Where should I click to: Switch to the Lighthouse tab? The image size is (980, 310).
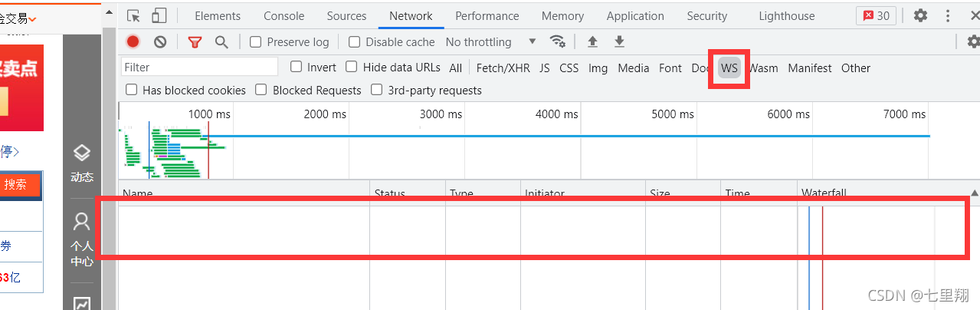click(x=787, y=15)
